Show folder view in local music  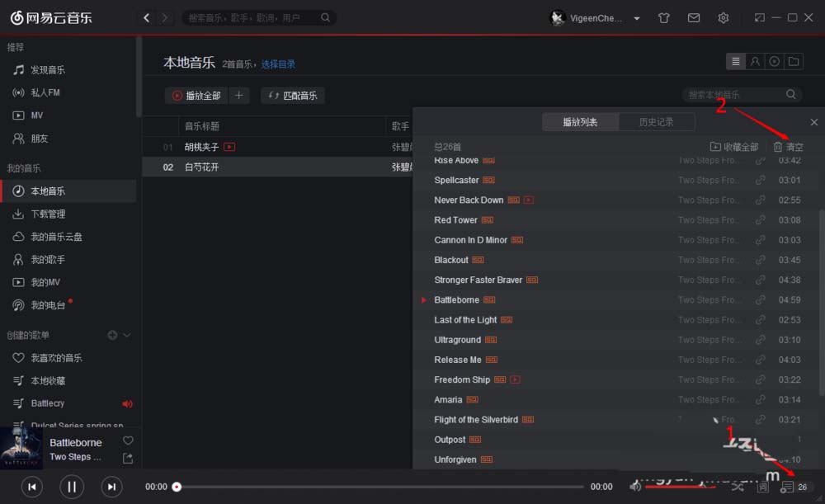(794, 62)
